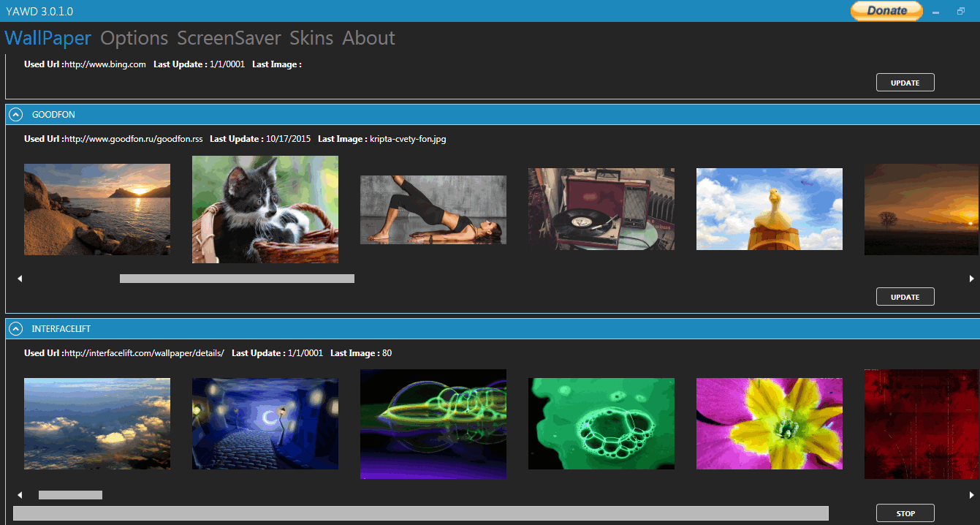Collapse the INTERFACELIFT section
This screenshot has height=525, width=980.
[15, 329]
